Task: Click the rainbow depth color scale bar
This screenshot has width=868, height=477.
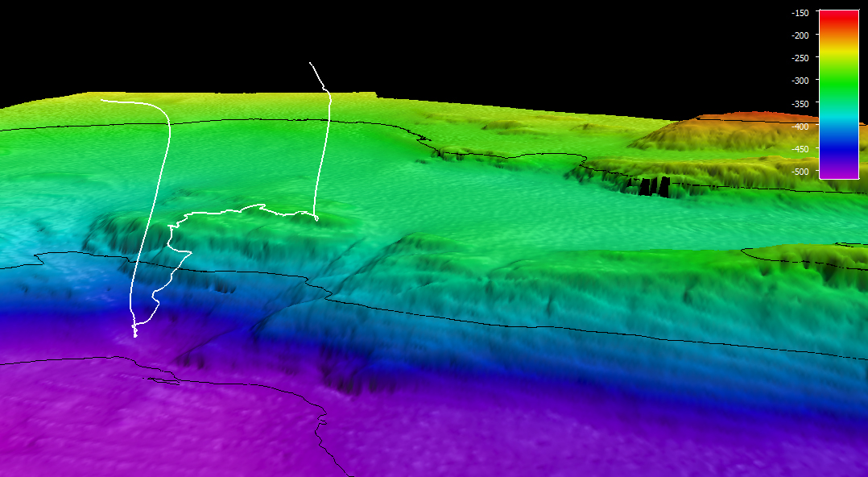Action: 839,94
